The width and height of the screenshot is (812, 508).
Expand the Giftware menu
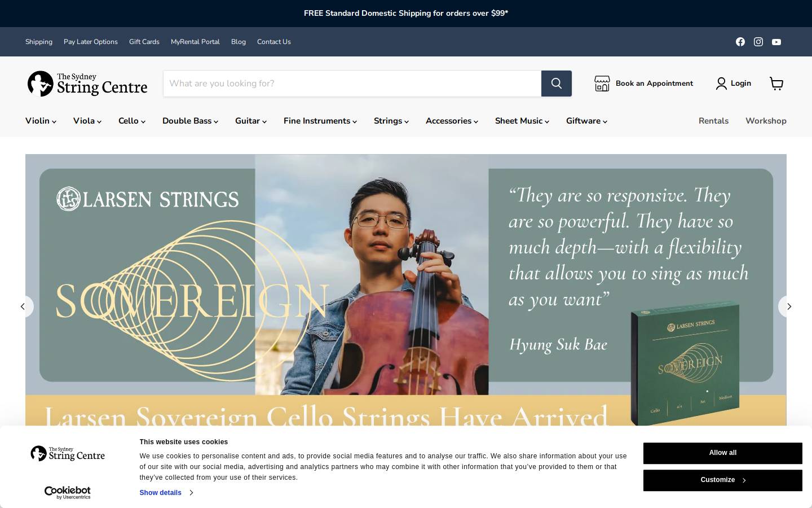coord(586,121)
